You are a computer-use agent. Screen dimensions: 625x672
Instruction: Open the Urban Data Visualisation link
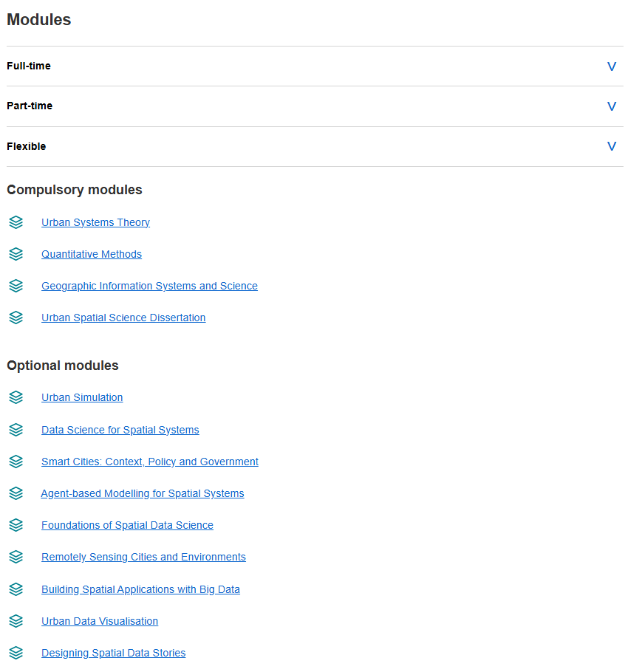pos(100,621)
